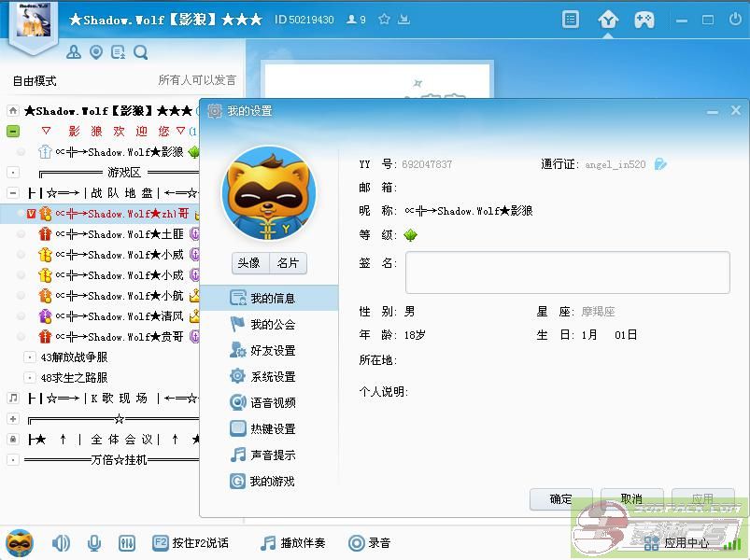This screenshot has height=560, width=750.
Task: Click the YY home icon in title bar
Action: [x=608, y=21]
